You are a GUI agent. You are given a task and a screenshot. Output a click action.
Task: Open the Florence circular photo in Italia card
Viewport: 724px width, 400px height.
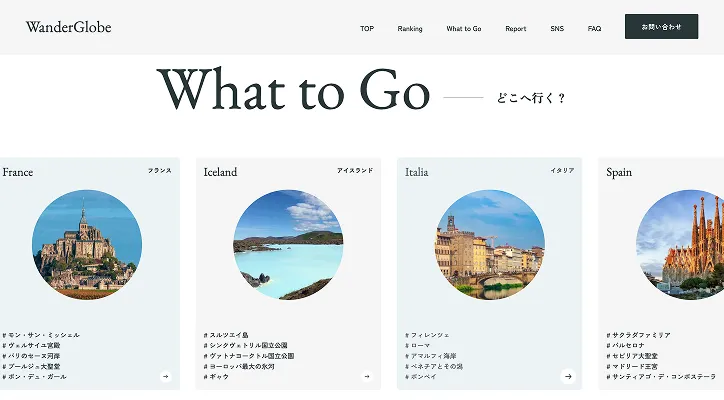[x=489, y=245]
